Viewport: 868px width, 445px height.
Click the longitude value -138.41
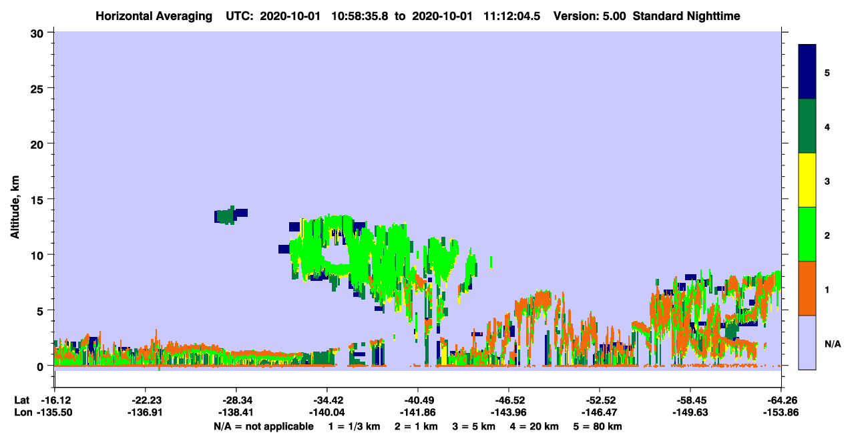[236, 413]
